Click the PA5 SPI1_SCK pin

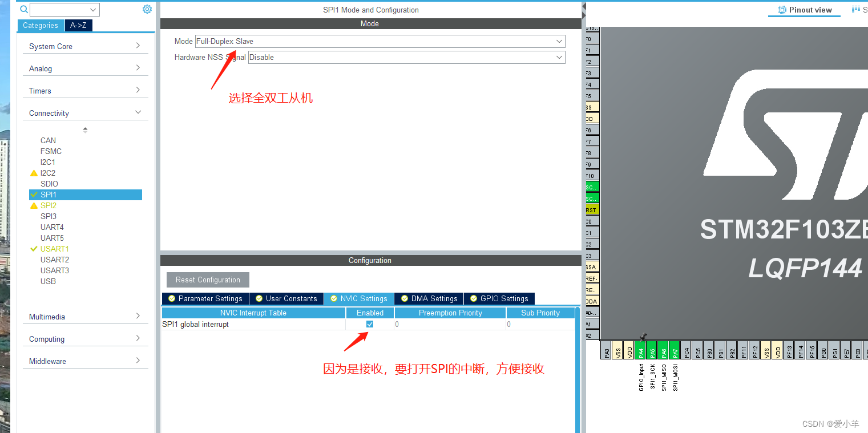pos(652,350)
